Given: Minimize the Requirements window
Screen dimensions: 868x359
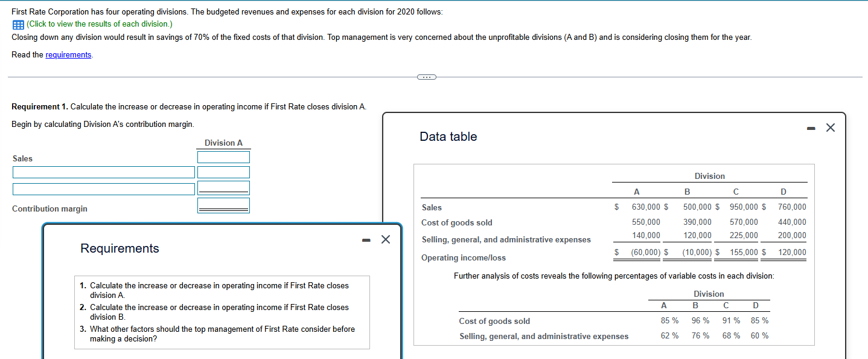Looking at the screenshot, I should 366,239.
